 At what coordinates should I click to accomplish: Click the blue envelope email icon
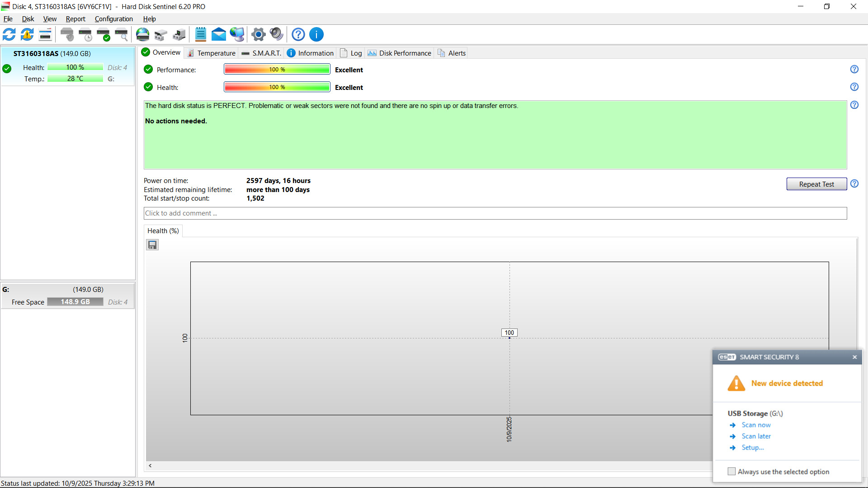click(x=219, y=34)
